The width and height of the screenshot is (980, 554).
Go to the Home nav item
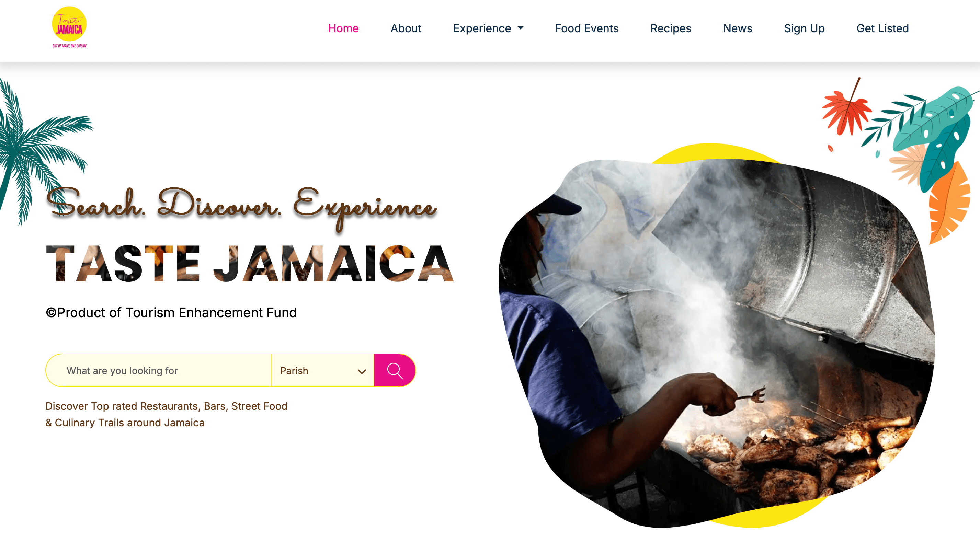[343, 28]
